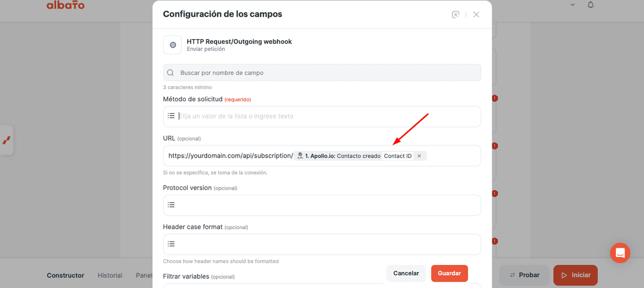The image size is (644, 288).
Task: Open the chat support widget
Action: [x=620, y=253]
